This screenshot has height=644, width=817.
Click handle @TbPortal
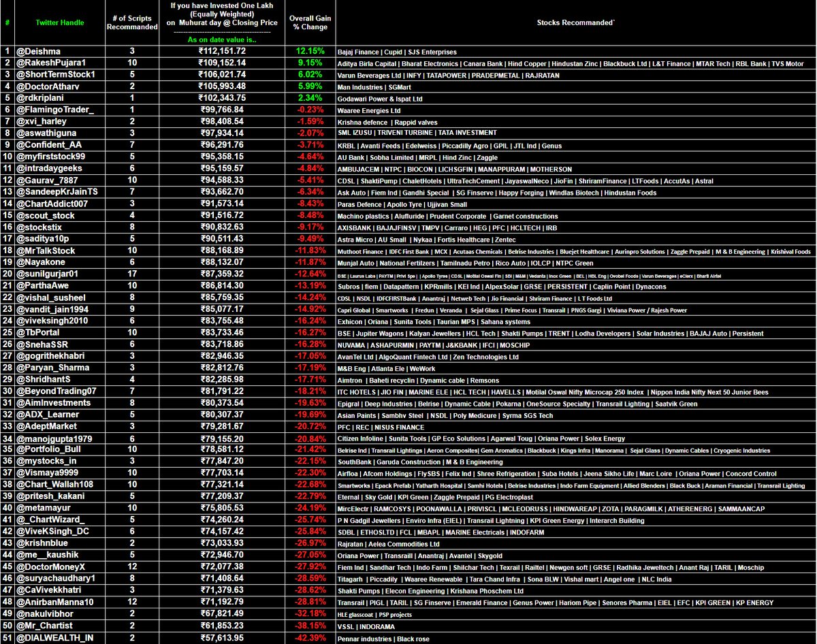click(38, 333)
